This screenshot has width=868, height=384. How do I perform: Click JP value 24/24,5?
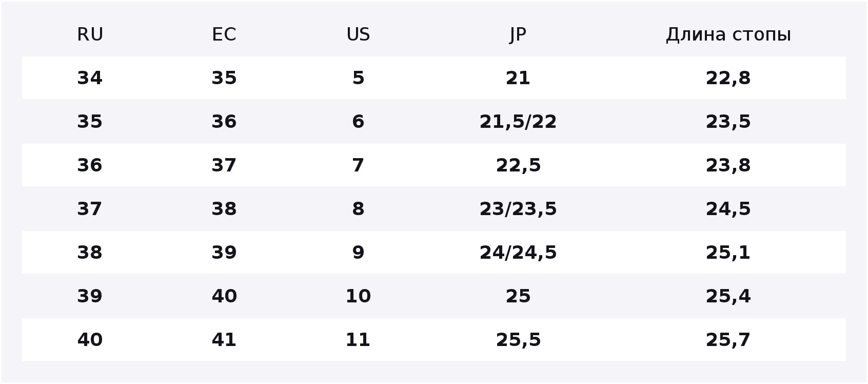[518, 253]
